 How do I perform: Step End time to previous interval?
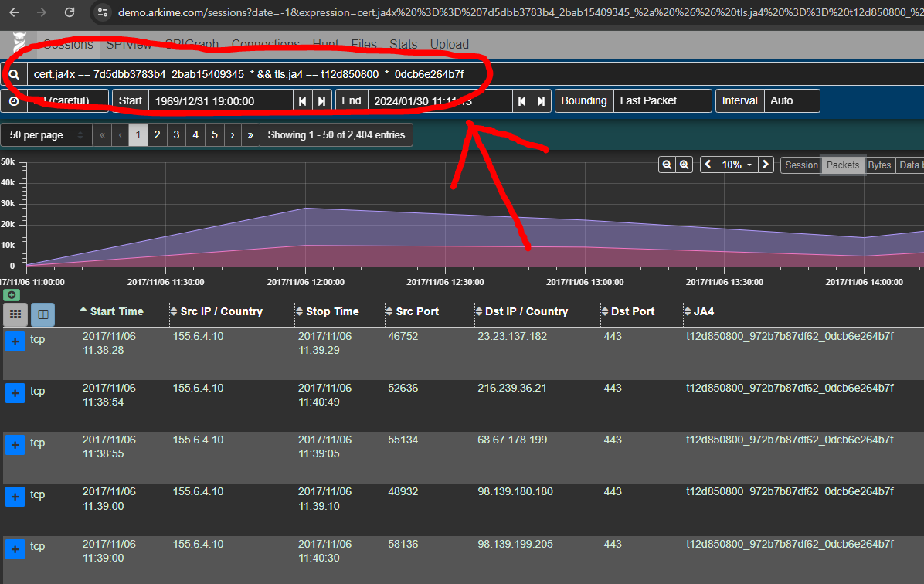point(521,100)
